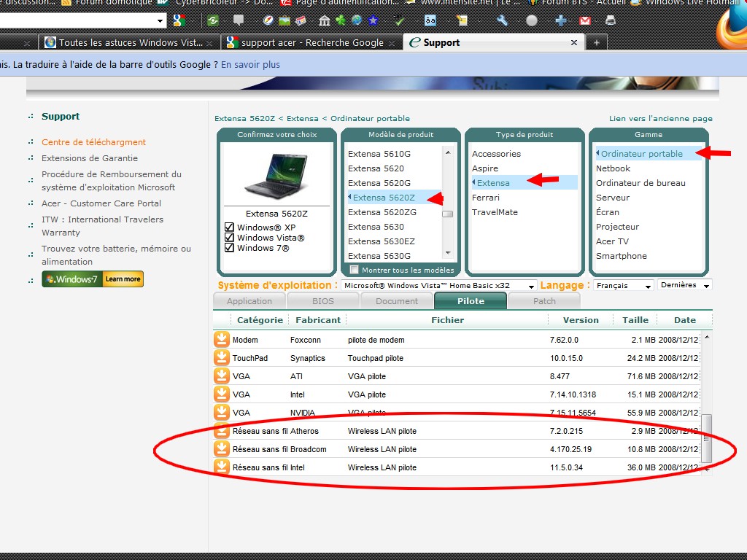The height and width of the screenshot is (560, 747).
Task: Switch to the BIOS tab
Action: click(322, 301)
